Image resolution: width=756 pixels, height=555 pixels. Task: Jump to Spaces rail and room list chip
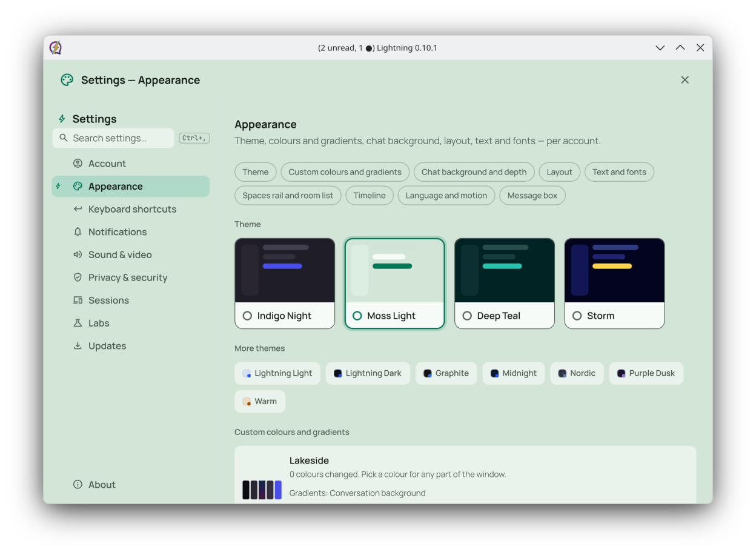(288, 196)
